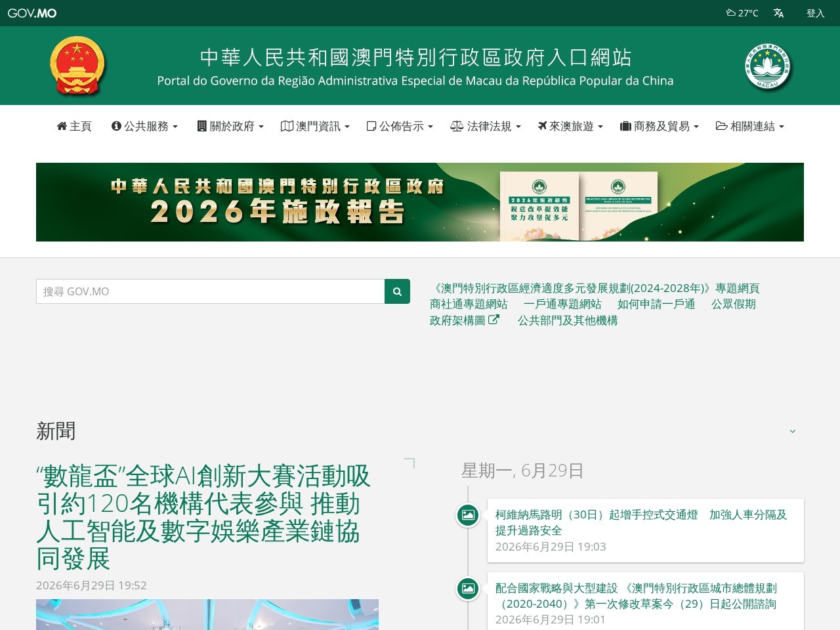
Task: Click the GOV.MO logo in top bar
Action: click(32, 13)
